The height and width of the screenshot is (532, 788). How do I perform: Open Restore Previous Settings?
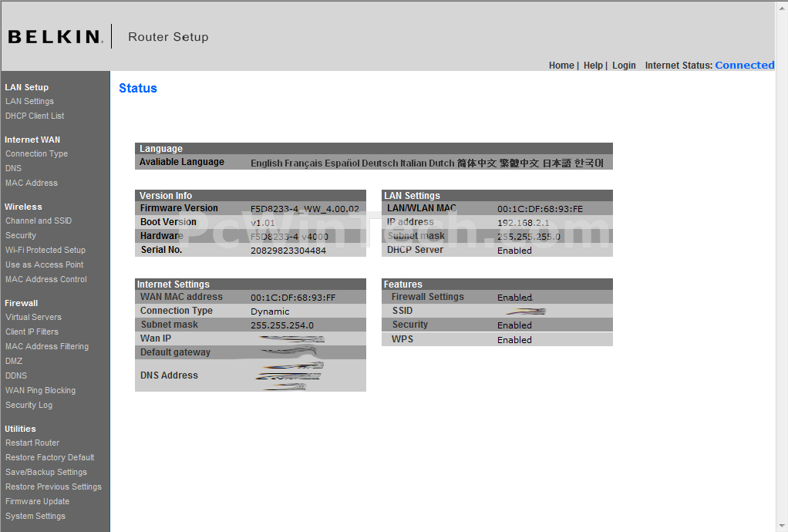click(54, 487)
